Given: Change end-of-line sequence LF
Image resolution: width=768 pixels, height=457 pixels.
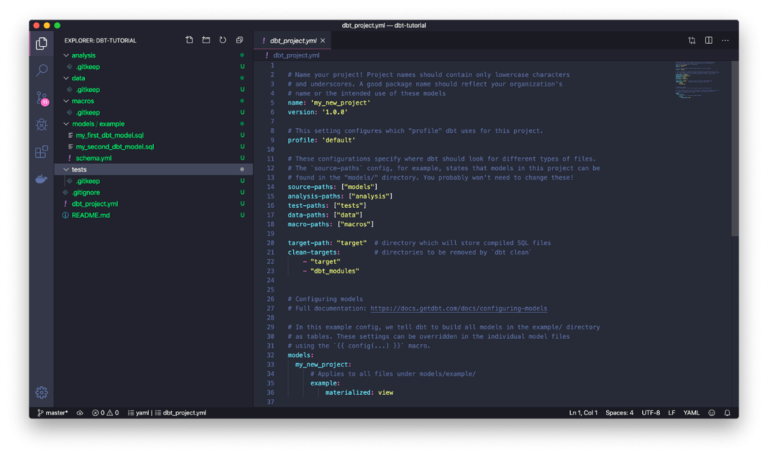Looking at the screenshot, I should [x=672, y=413].
